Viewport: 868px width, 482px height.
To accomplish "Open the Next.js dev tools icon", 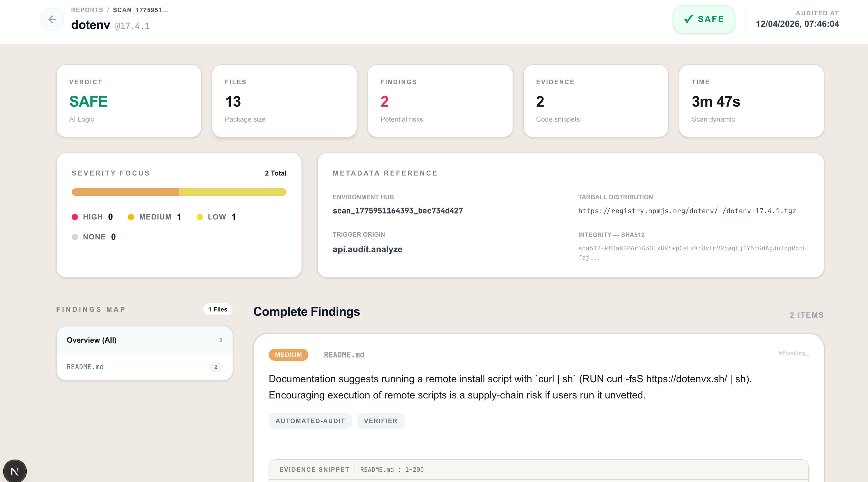I will 15,471.
